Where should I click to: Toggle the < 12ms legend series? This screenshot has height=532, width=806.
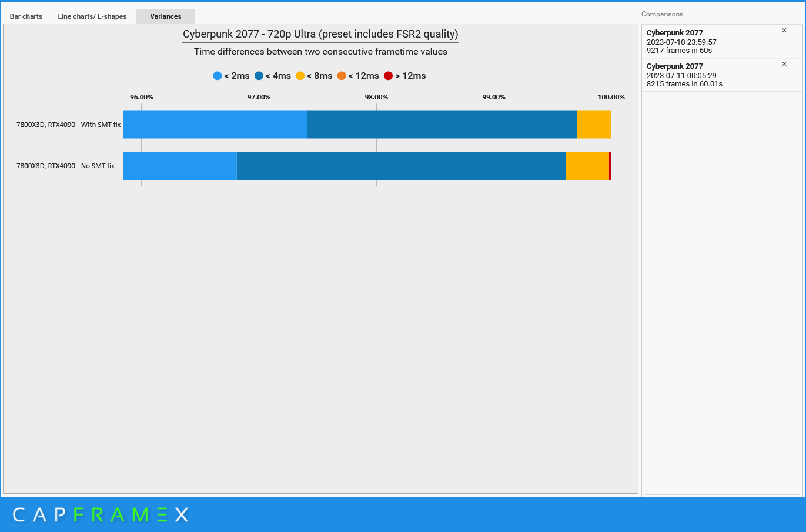[x=358, y=76]
